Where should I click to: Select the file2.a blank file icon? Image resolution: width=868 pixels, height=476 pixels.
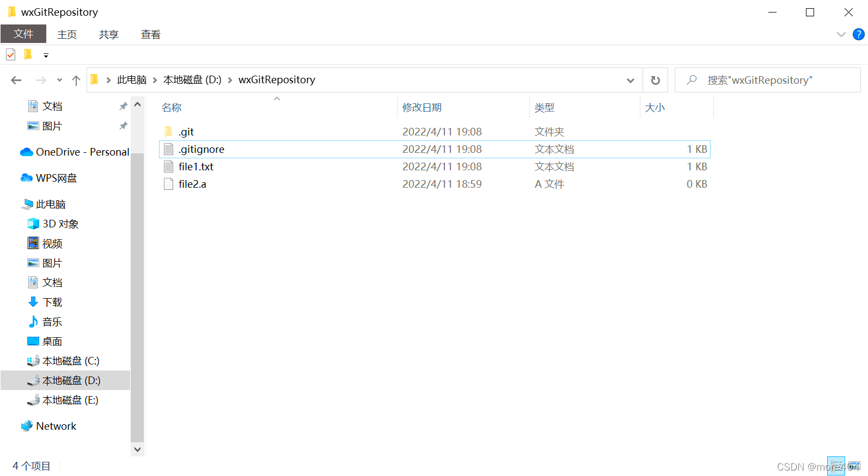click(x=169, y=184)
